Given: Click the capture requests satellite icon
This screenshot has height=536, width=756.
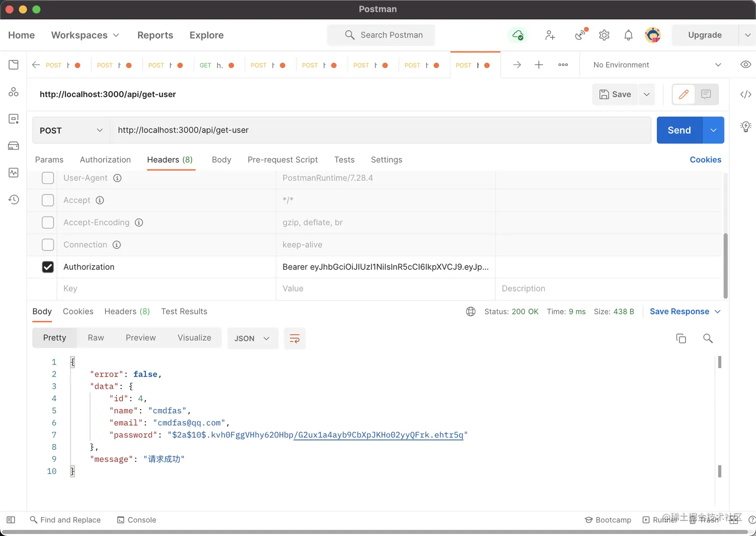Looking at the screenshot, I should 580,34.
